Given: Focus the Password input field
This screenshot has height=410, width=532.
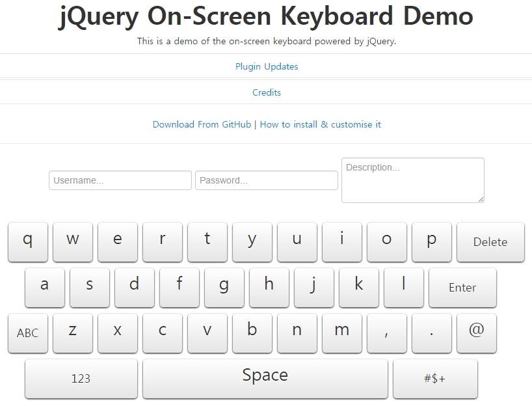Looking at the screenshot, I should click(267, 180).
